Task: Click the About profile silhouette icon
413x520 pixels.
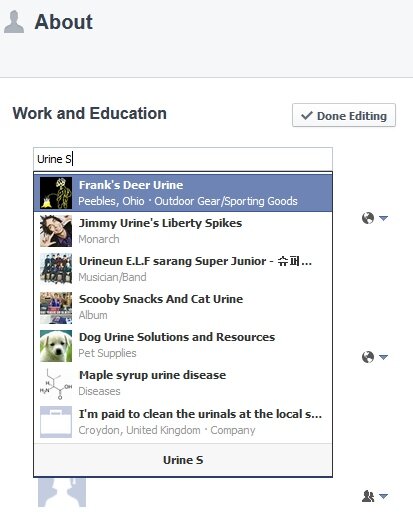Action: pos(14,22)
